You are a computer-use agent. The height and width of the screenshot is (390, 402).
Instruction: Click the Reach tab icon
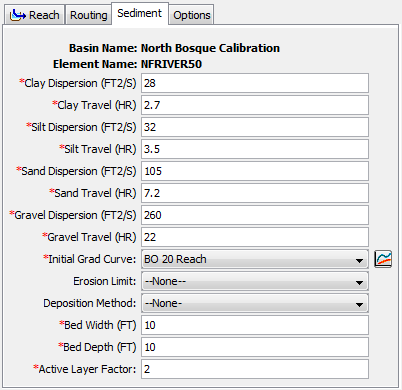click(x=18, y=15)
